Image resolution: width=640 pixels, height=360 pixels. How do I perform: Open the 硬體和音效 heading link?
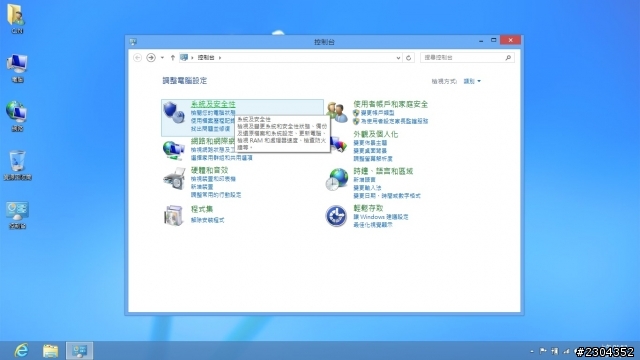pos(209,170)
